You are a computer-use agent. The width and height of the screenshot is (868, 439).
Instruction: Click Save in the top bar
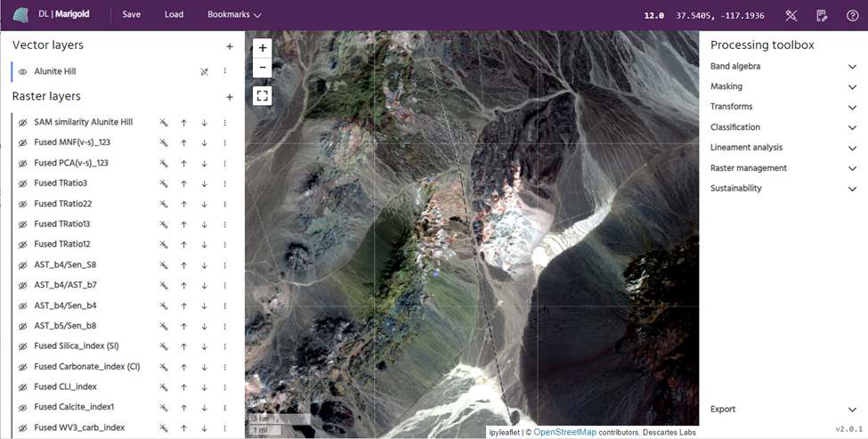click(x=131, y=15)
